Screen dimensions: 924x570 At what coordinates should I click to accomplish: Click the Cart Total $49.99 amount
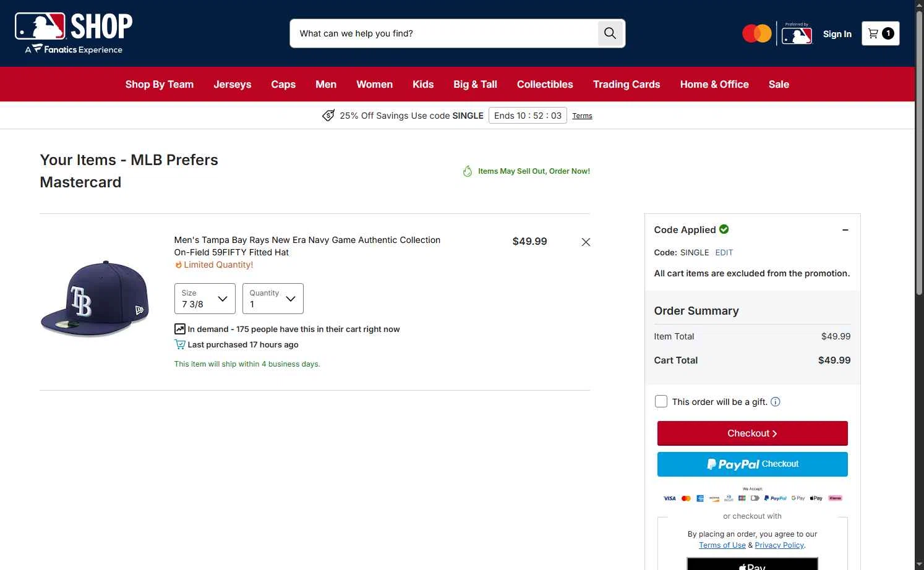point(834,360)
